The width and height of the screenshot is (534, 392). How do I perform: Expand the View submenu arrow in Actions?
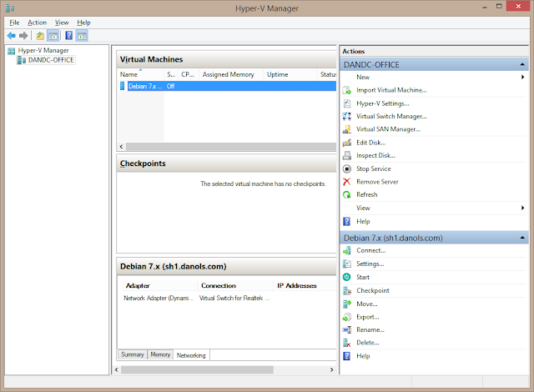tap(522, 208)
